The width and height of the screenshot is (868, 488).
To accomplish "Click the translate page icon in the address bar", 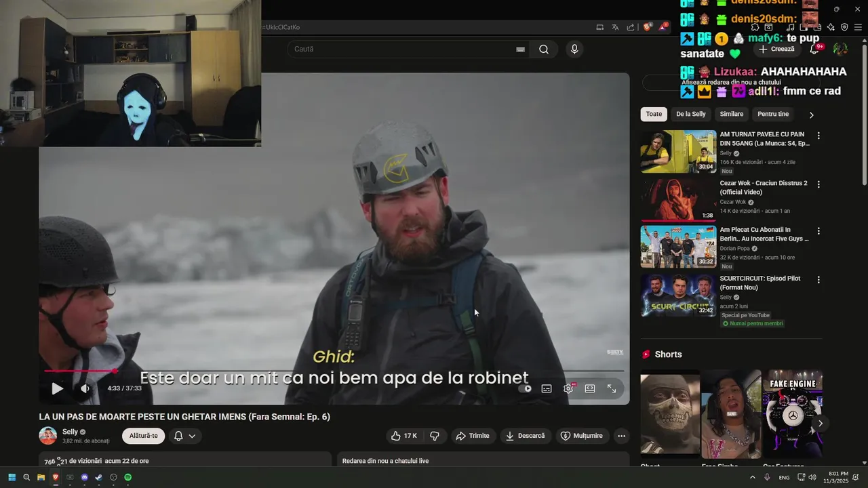I will pyautogui.click(x=615, y=27).
